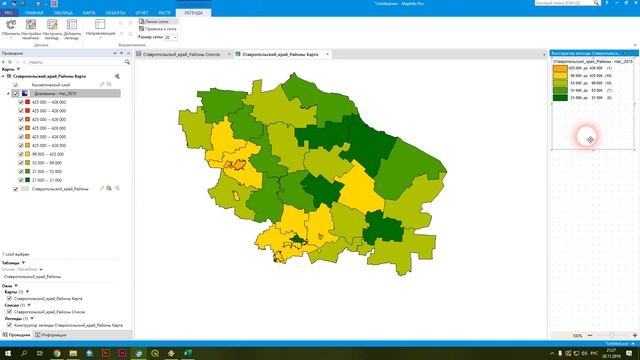
Task: Toggle Конструктор легенды window checkbox
Action: coord(9,325)
